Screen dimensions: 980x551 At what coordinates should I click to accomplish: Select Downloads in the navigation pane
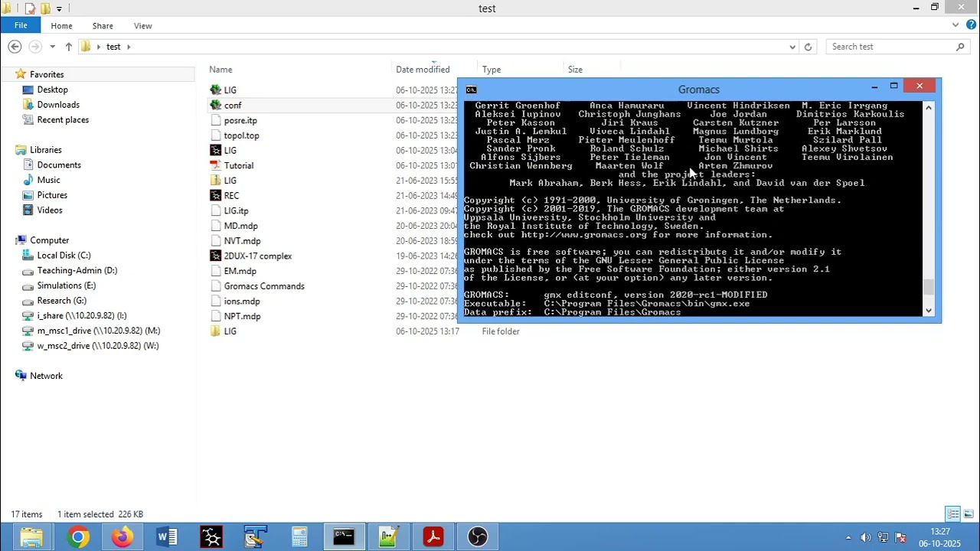pos(58,105)
